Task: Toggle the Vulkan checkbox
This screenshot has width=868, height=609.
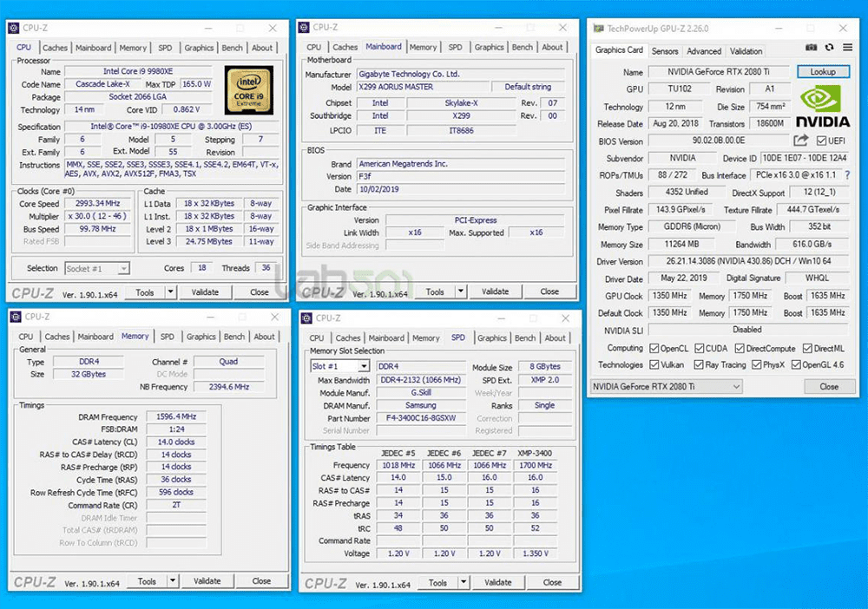Action: 654,364
